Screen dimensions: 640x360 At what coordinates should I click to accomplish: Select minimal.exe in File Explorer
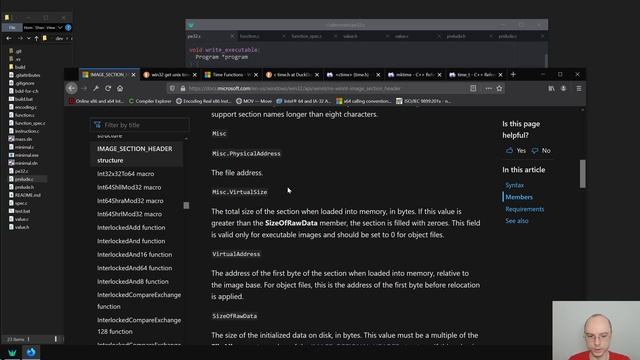[27, 155]
